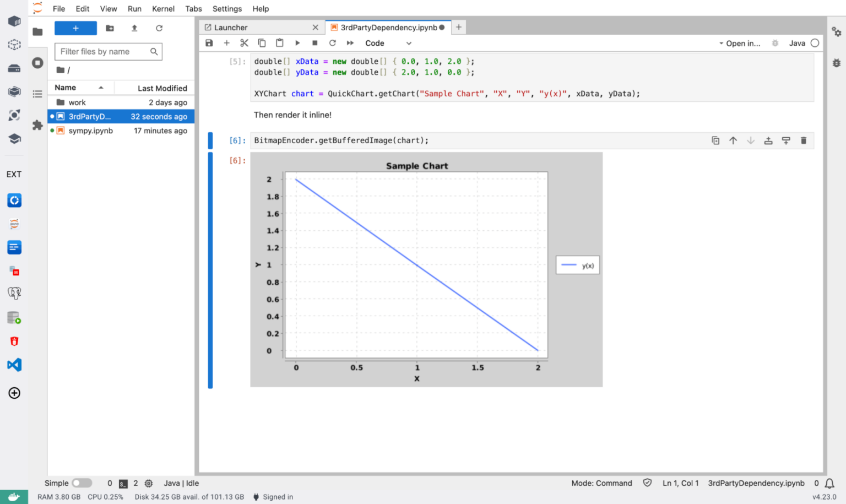Image resolution: width=846 pixels, height=504 pixels.
Task: Click the cut cells scissors icon
Action: click(x=244, y=43)
